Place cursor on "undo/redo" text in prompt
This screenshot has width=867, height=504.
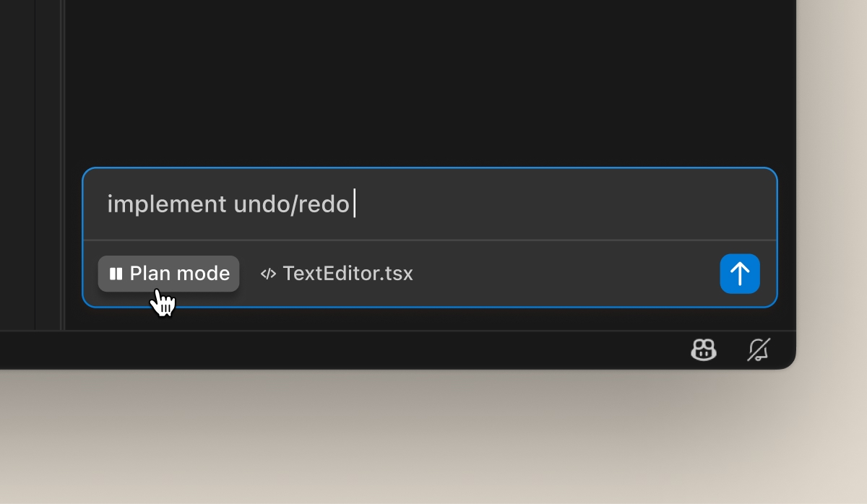(x=291, y=205)
